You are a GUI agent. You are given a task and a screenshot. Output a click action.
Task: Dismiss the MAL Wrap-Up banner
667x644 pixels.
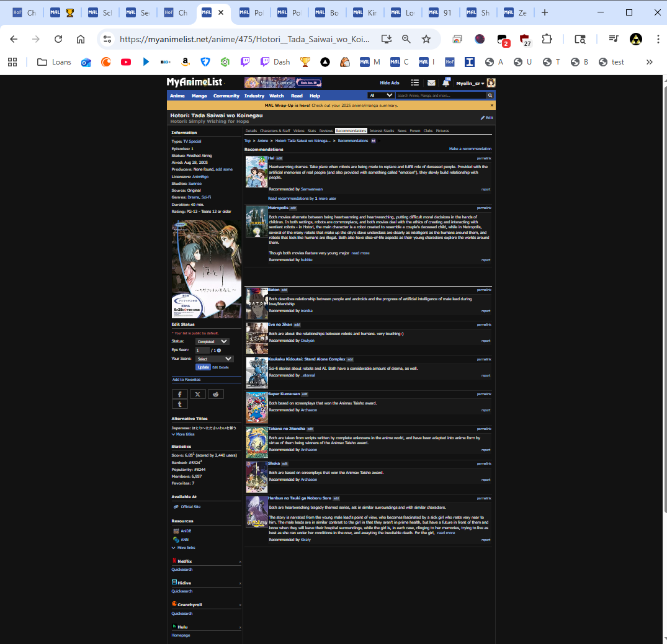[492, 105]
